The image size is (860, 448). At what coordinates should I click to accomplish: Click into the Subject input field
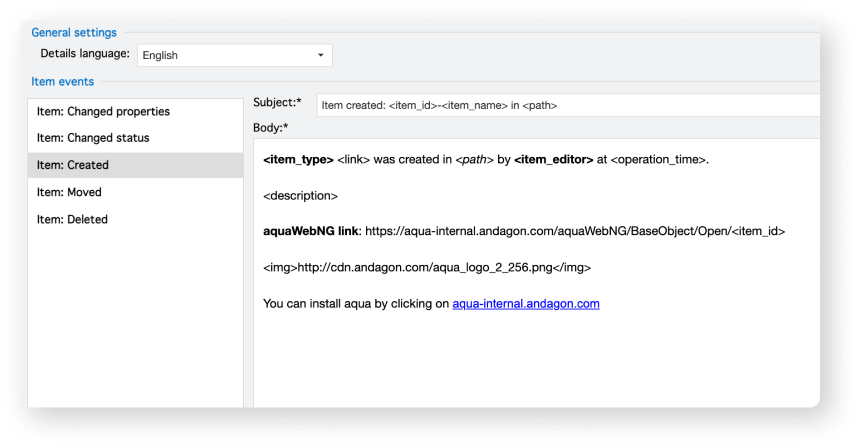click(x=560, y=104)
